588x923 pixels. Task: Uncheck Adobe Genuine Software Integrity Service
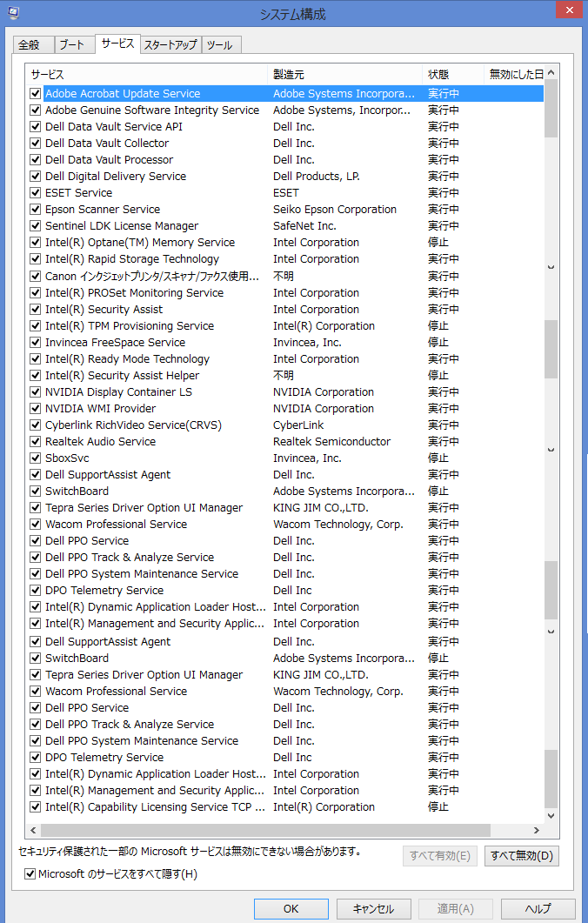36,110
